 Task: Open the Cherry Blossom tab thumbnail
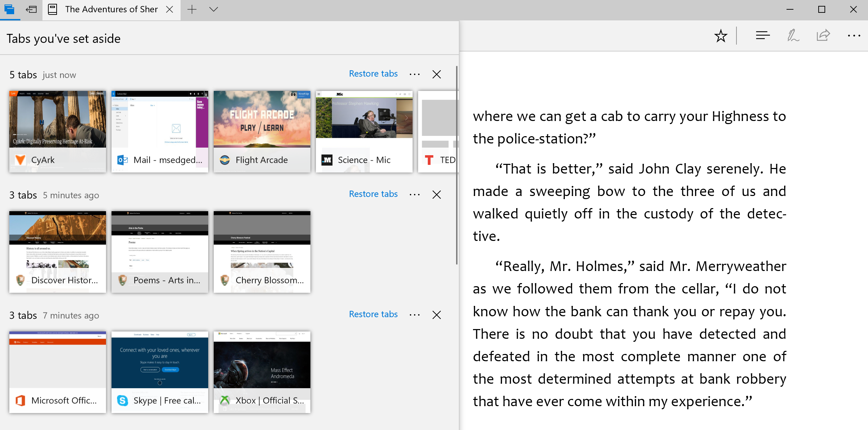tap(262, 252)
